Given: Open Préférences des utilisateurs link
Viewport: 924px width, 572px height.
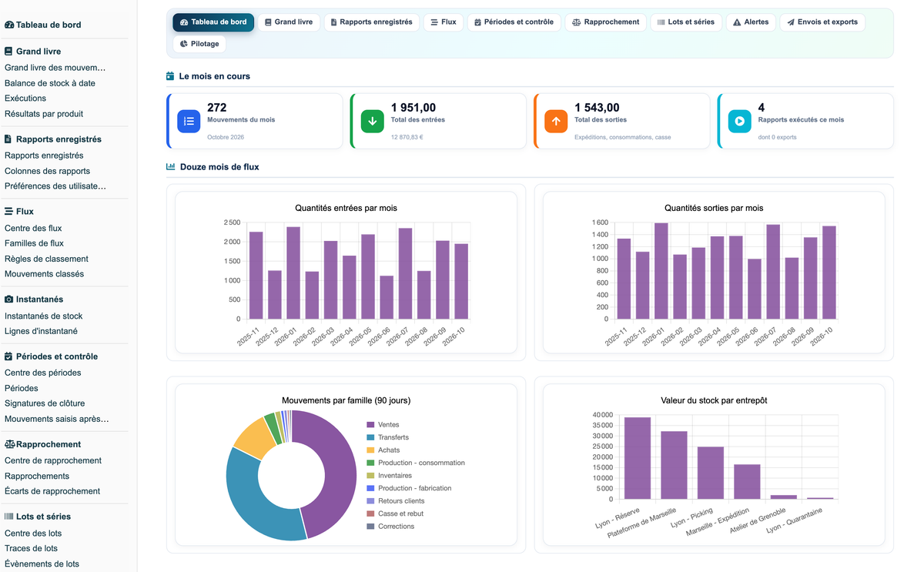Looking at the screenshot, I should pos(55,186).
